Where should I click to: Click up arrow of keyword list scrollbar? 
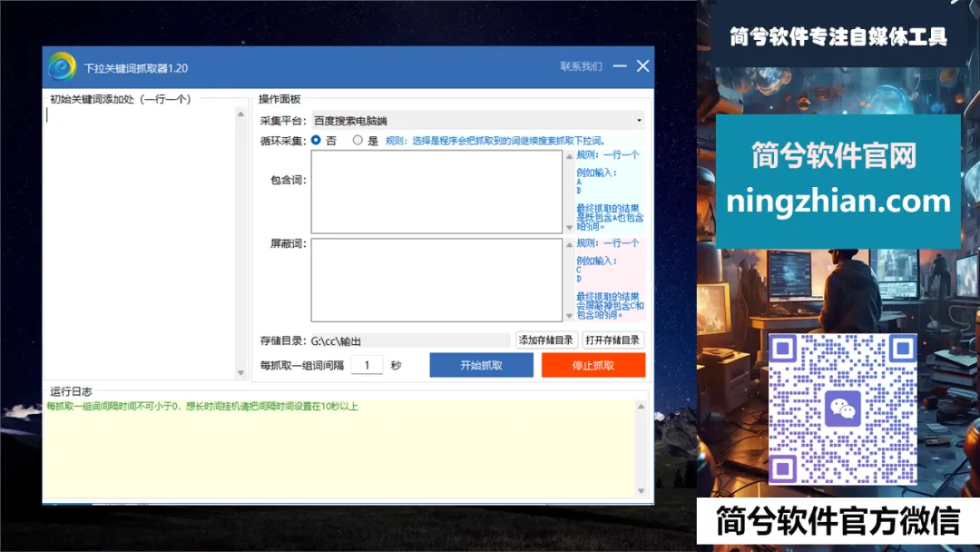(240, 113)
